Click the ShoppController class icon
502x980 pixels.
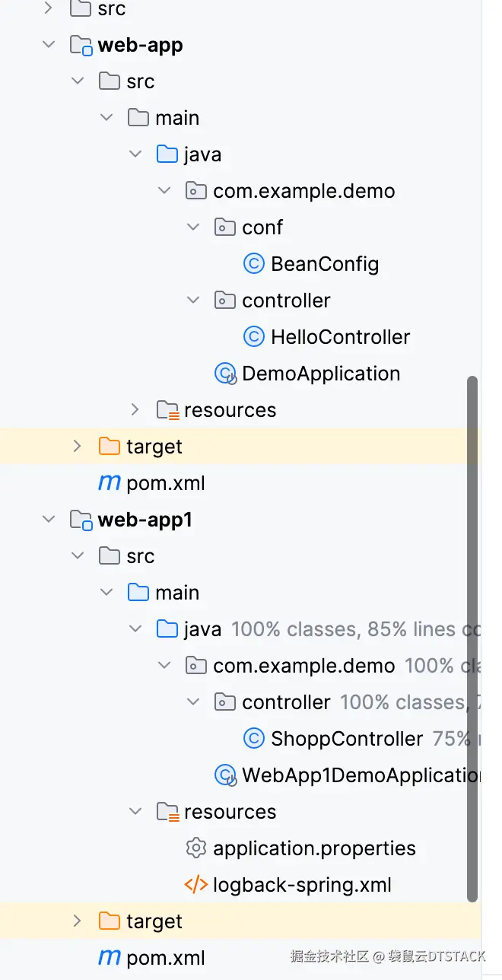[x=253, y=739]
